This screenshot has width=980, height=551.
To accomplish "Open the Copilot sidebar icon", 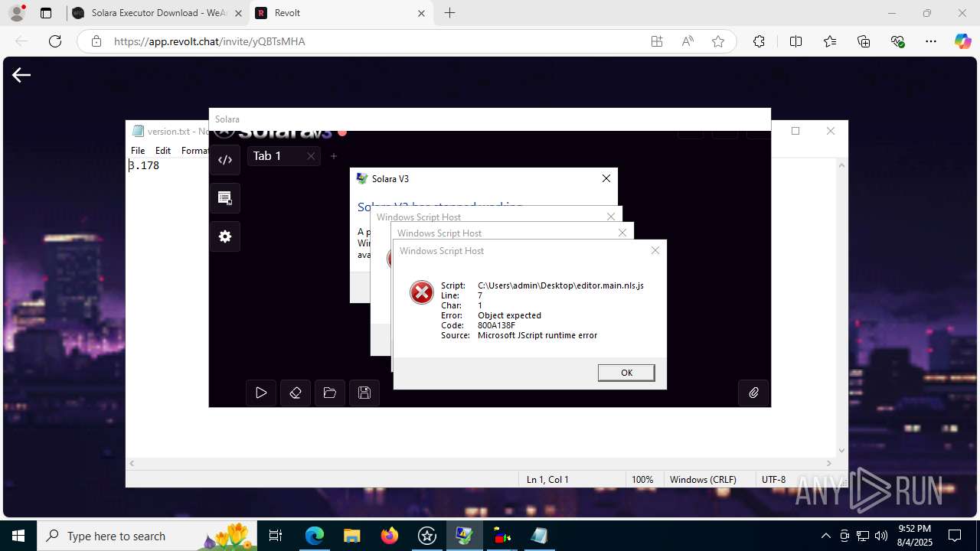I will point(963,41).
